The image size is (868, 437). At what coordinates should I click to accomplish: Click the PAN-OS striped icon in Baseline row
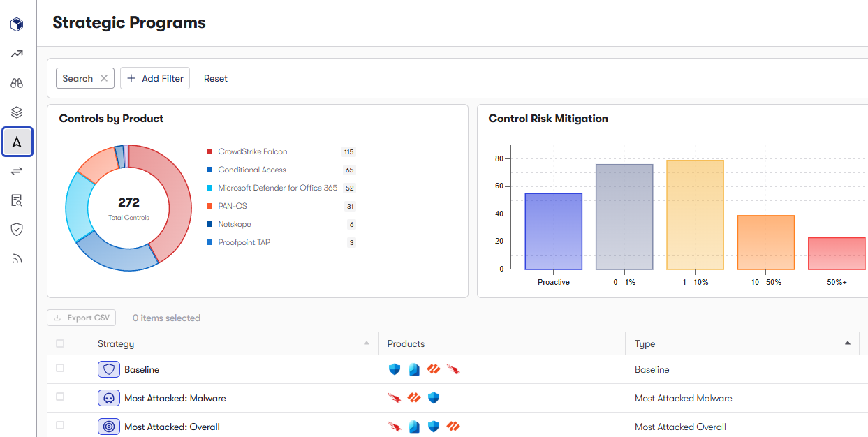(434, 369)
